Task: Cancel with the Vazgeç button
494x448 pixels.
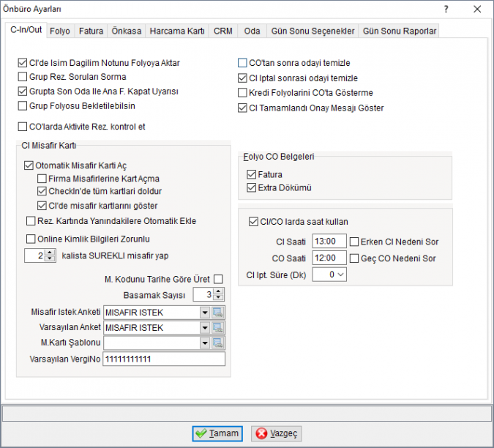Action: (277, 433)
